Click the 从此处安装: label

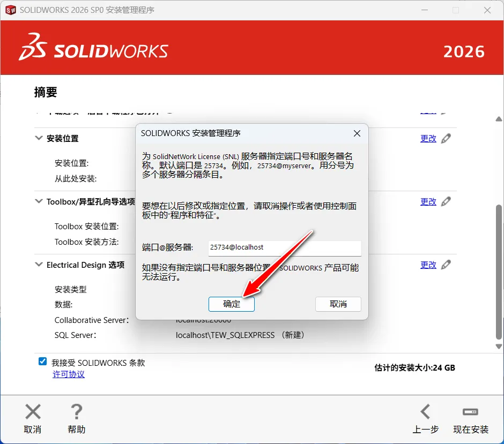point(76,178)
